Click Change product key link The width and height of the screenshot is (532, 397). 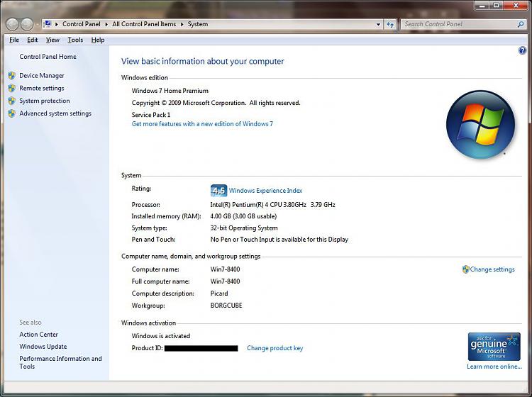275,348
